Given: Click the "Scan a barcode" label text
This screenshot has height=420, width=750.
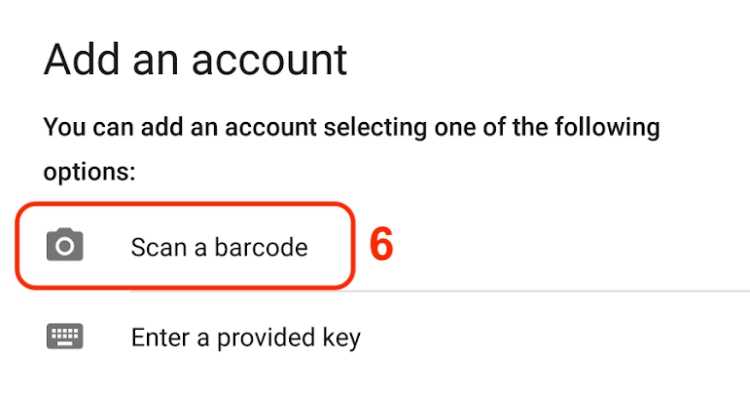Looking at the screenshot, I should (218, 247).
